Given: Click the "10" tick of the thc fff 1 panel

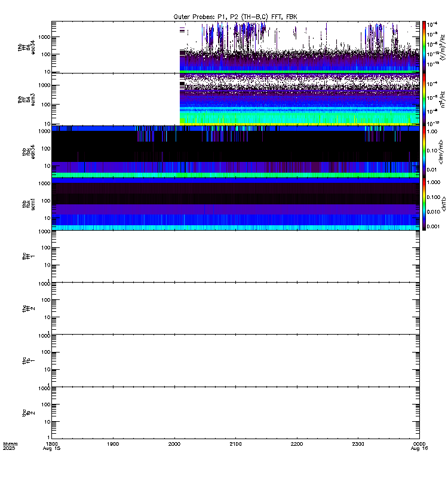Looking at the screenshot, I should pos(47,265).
